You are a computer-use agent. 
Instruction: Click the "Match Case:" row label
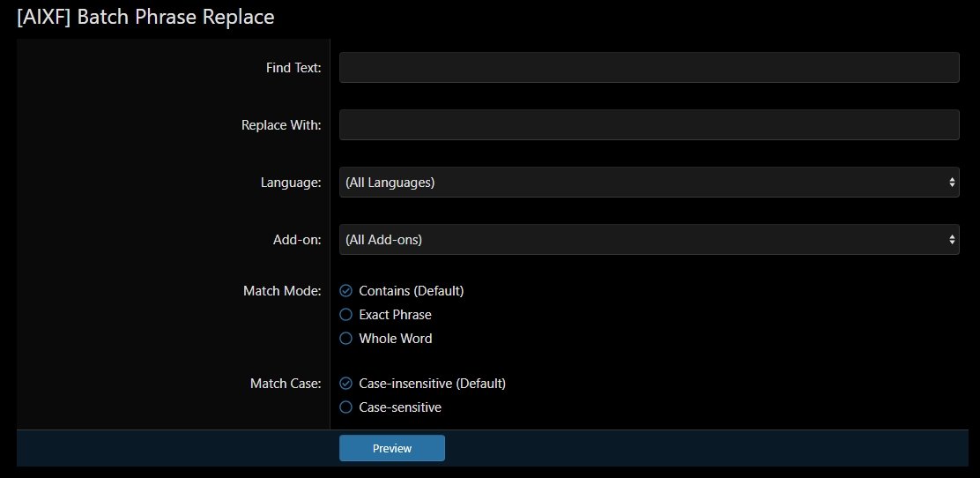click(286, 384)
